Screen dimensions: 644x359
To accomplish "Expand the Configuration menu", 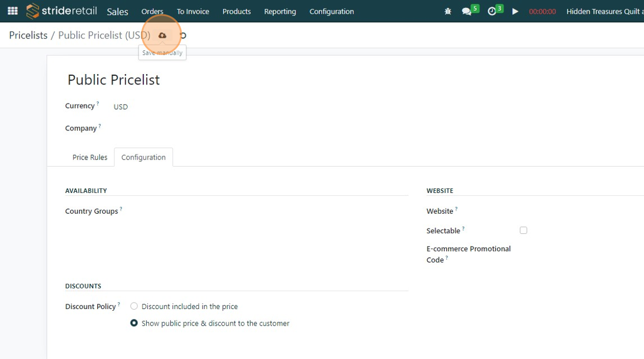I will (332, 11).
